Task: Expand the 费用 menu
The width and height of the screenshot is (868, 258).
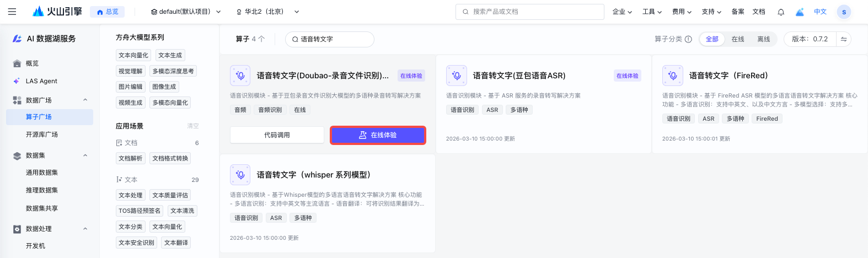Action: tap(682, 12)
